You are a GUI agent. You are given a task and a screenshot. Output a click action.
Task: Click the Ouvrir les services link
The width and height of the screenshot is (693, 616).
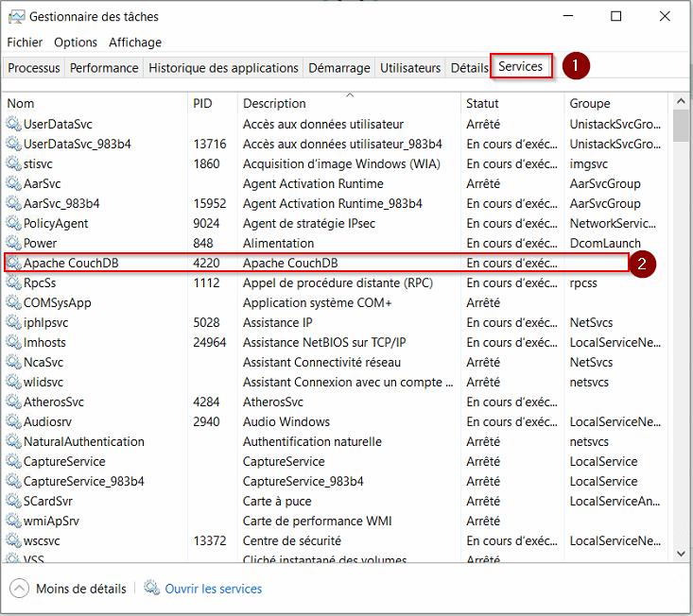point(214,589)
